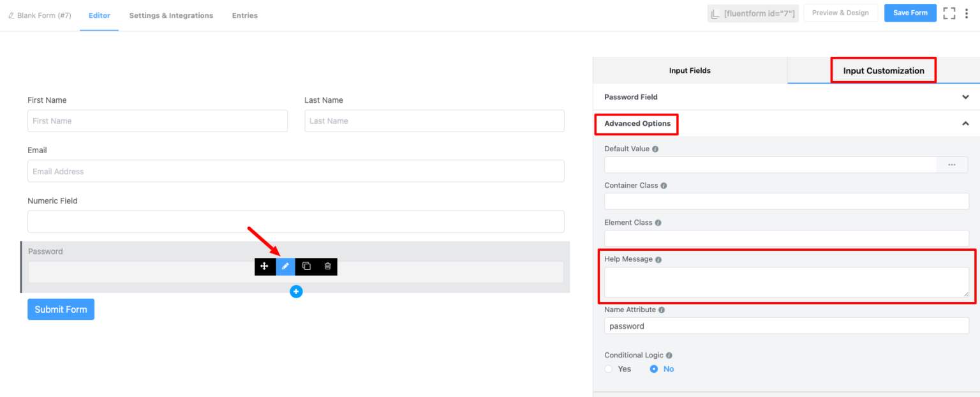The height and width of the screenshot is (397, 980).
Task: Click the edit pencil icon on Password field
Action: pos(285,266)
